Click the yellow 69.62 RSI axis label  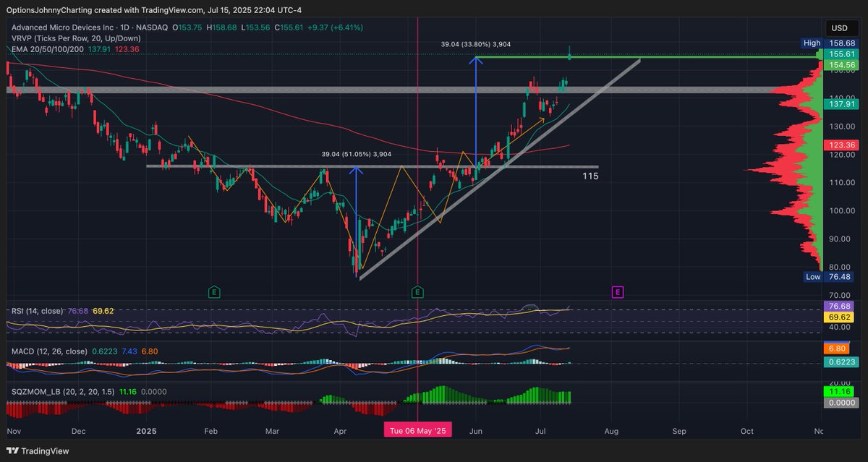(839, 317)
